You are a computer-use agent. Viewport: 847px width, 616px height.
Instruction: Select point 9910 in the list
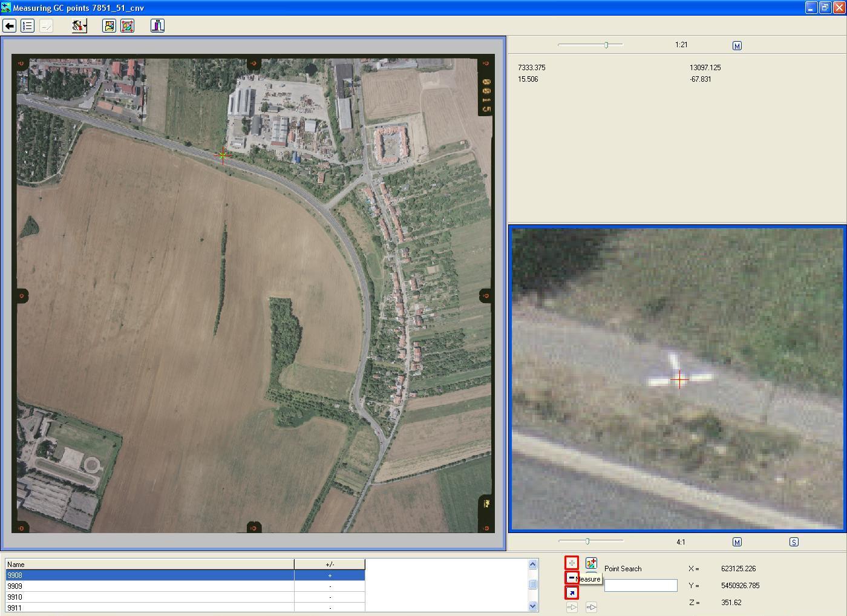(x=185, y=597)
